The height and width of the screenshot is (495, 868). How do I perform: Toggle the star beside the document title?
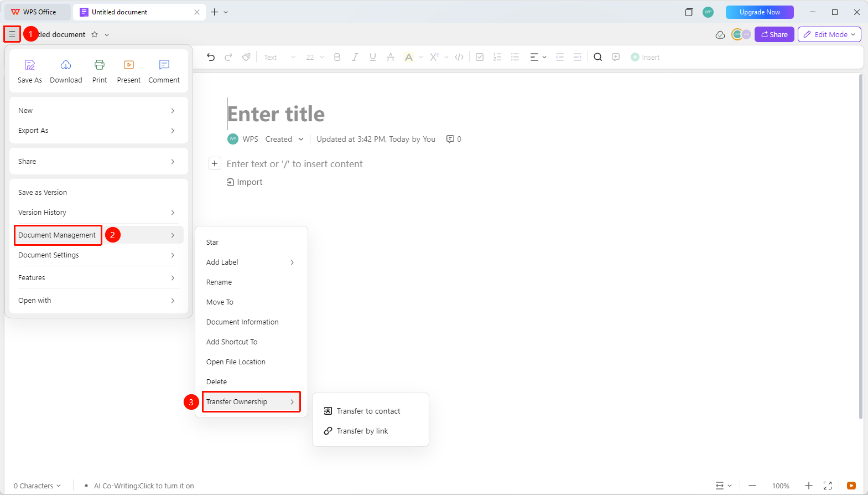[x=95, y=34]
